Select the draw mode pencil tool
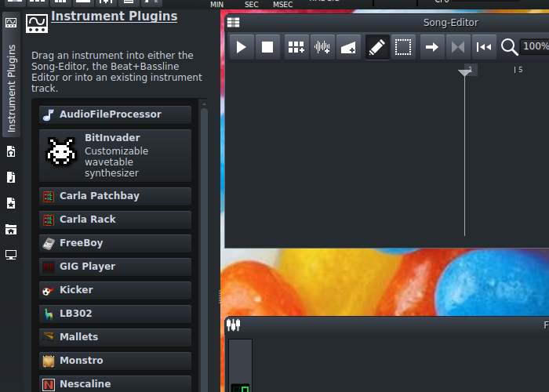This screenshot has height=392, width=549. (x=377, y=47)
